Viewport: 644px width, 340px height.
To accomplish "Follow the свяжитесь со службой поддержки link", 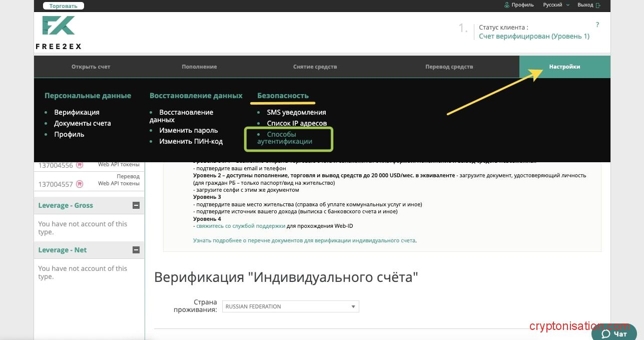I will pos(240,226).
